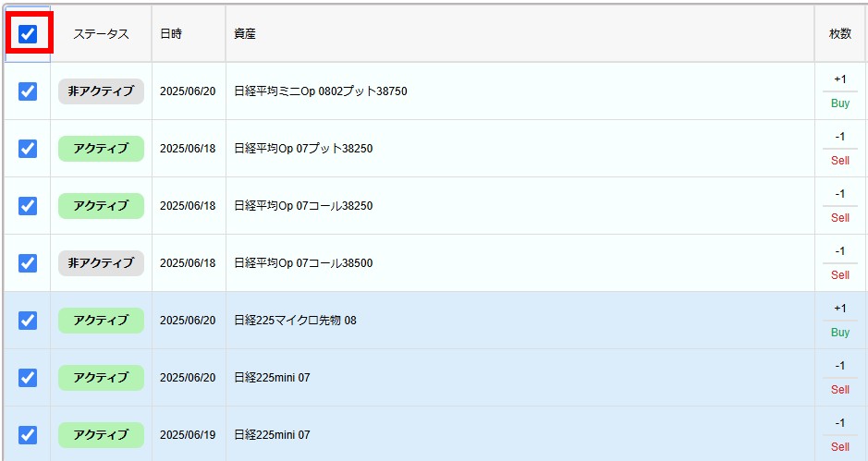Screen dimensions: 868x461
Task: Uncheck the select-all checkbox in the header
Action: point(28,34)
